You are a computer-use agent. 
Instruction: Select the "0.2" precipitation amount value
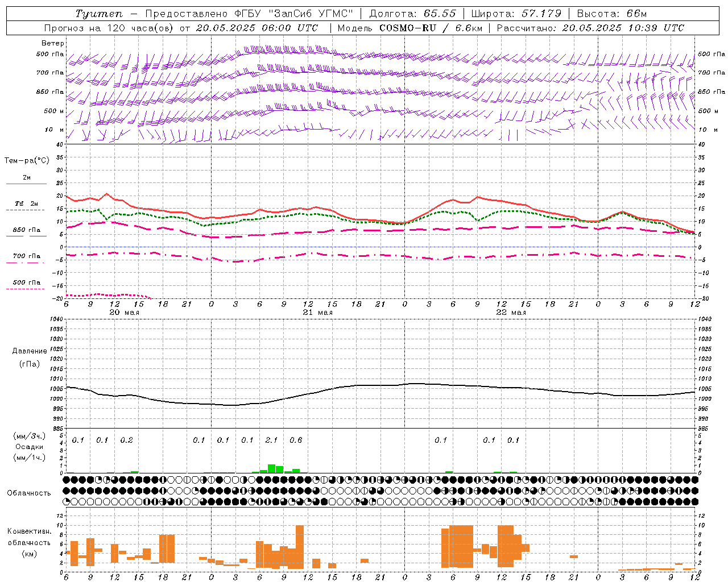tap(126, 440)
